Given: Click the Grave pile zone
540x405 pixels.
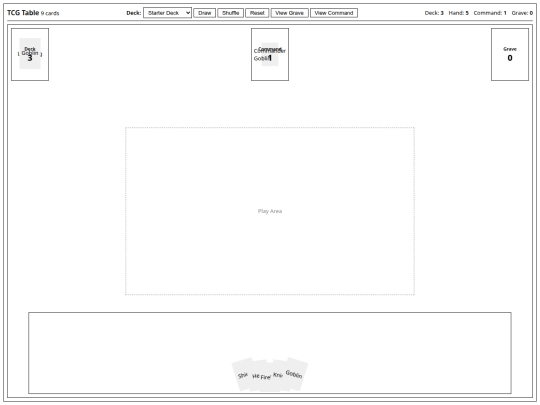Looking at the screenshot, I should click(510, 54).
